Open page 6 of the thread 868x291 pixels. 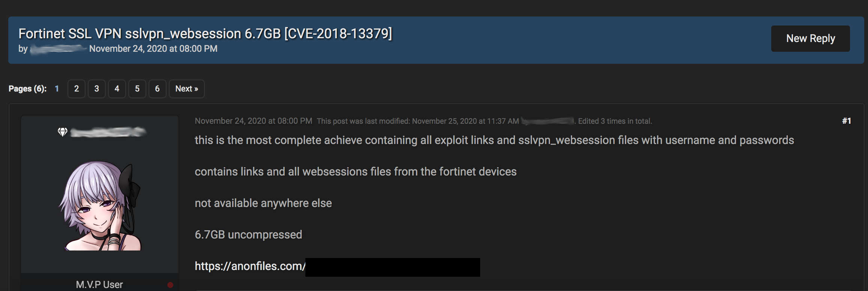point(158,89)
